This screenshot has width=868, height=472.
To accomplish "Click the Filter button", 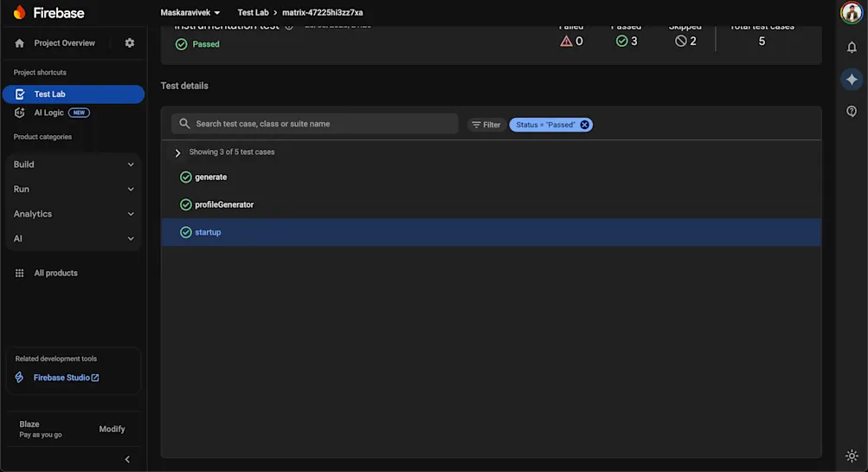I will 486,125.
